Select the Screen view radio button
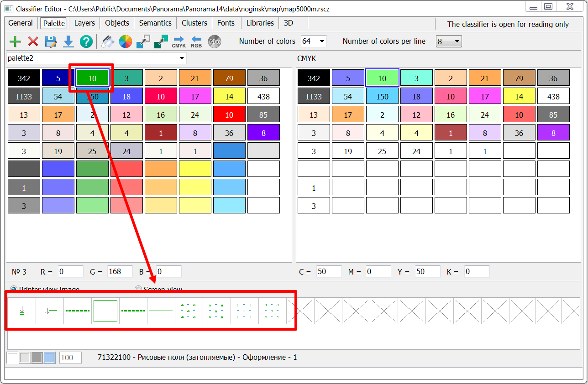 pos(138,289)
